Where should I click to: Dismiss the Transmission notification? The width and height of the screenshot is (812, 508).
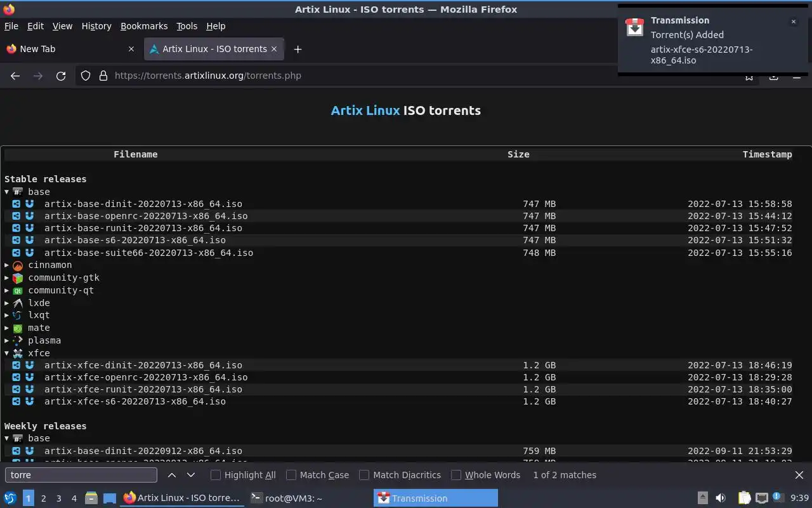tap(793, 22)
